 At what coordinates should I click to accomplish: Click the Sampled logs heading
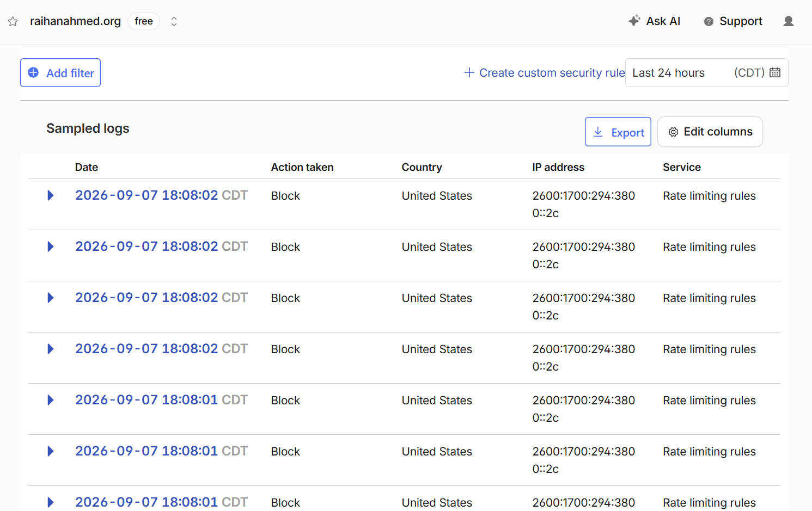pyautogui.click(x=88, y=128)
